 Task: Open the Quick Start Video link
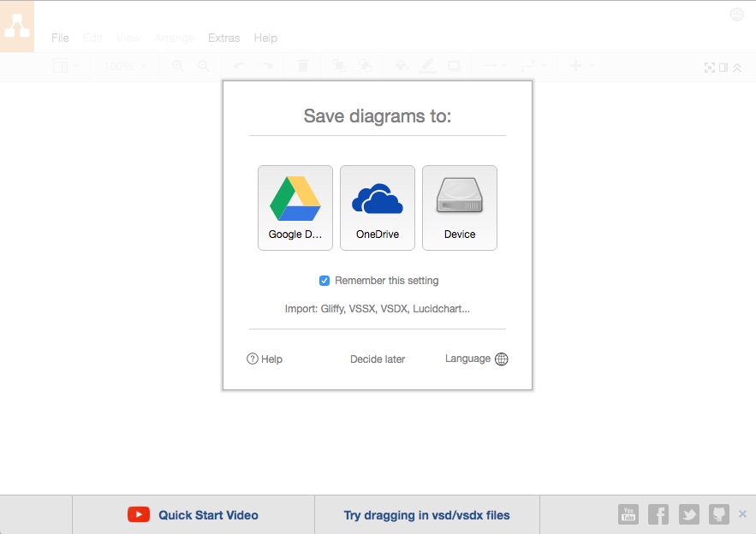(208, 515)
